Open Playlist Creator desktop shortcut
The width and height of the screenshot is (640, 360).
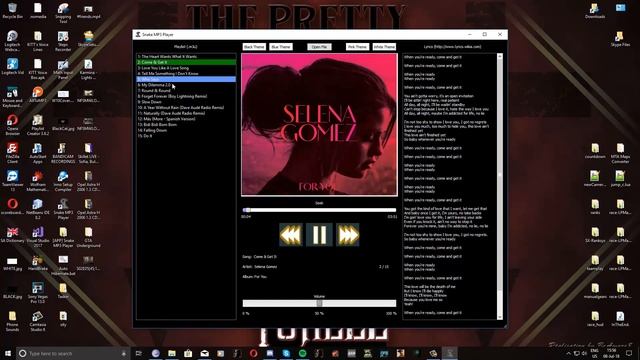tap(38, 125)
